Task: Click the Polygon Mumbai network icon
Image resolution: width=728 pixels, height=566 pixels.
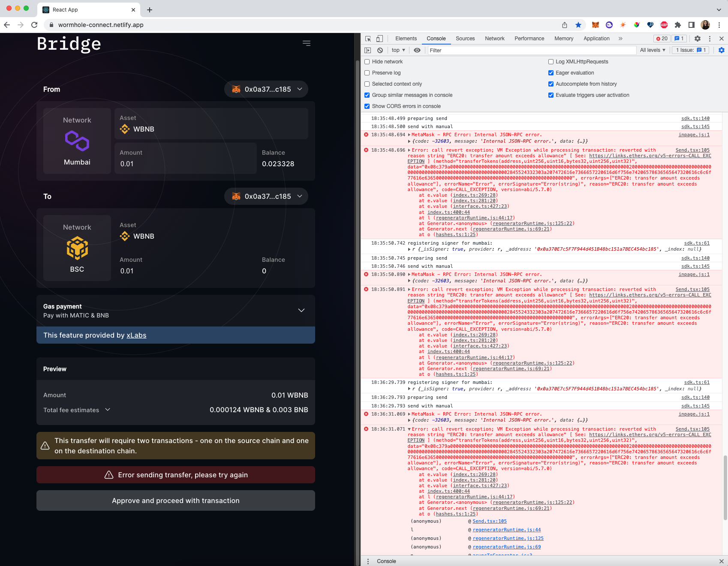Action: click(77, 141)
